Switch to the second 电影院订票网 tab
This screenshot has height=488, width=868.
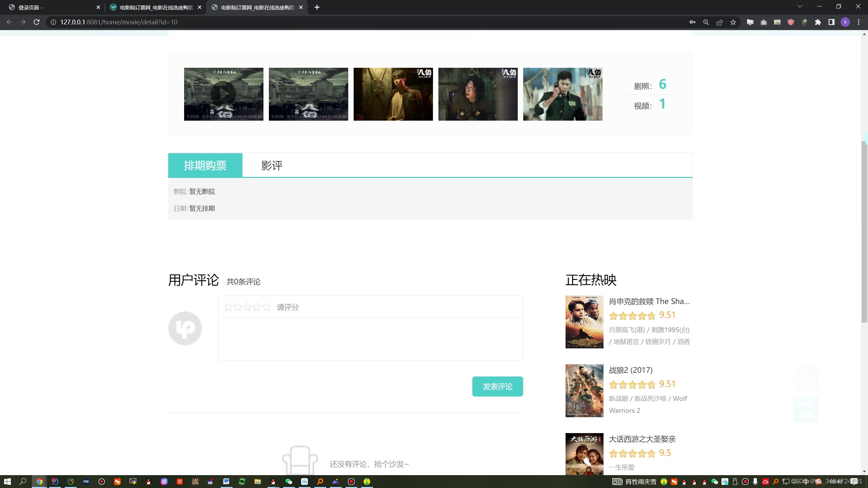click(257, 7)
